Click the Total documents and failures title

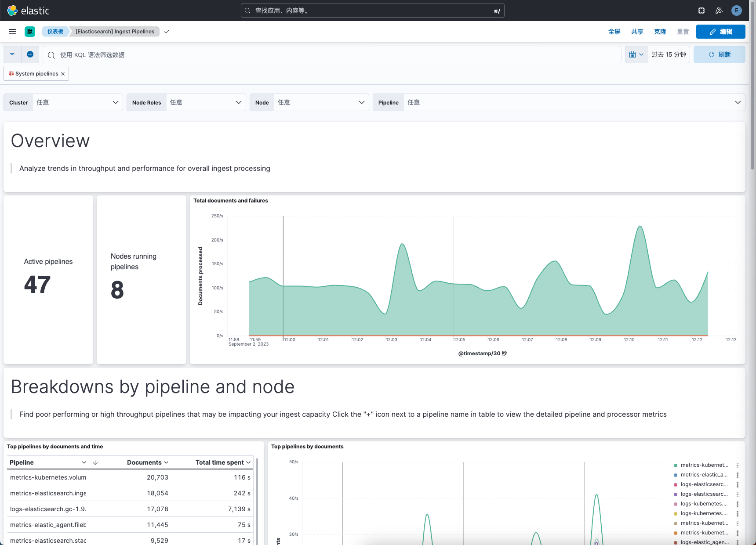[x=231, y=201]
